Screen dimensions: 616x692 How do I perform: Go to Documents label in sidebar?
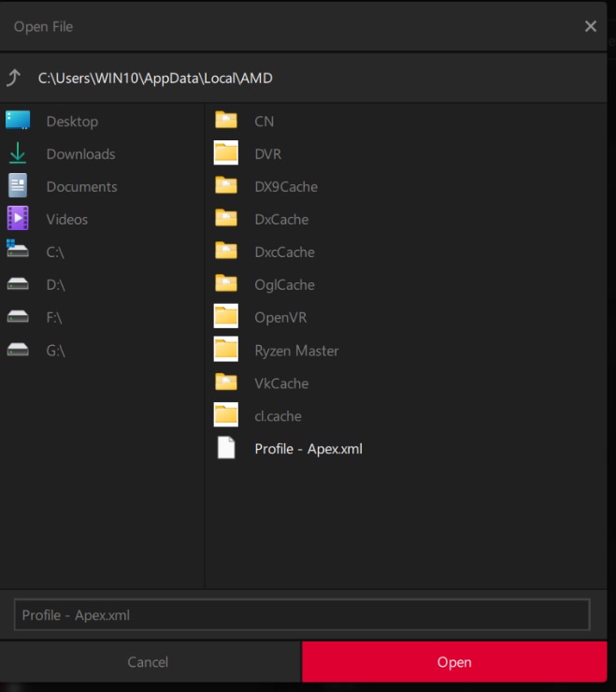coord(82,187)
